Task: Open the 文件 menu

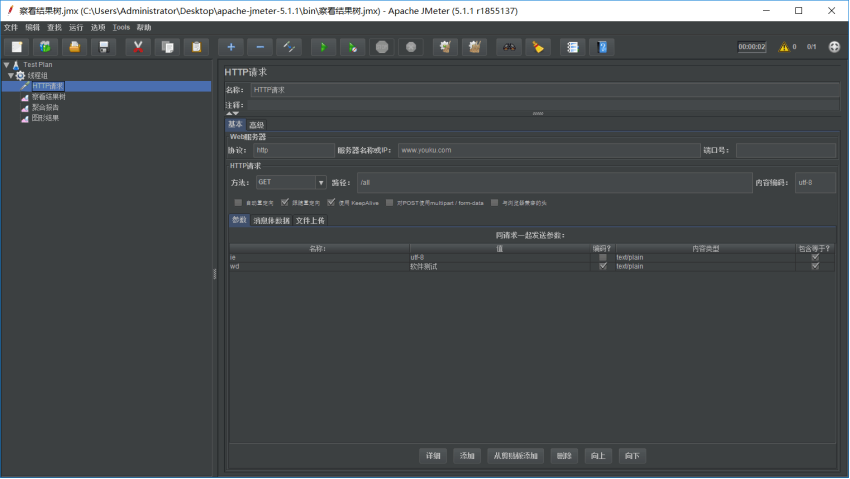Action: click(x=11, y=28)
